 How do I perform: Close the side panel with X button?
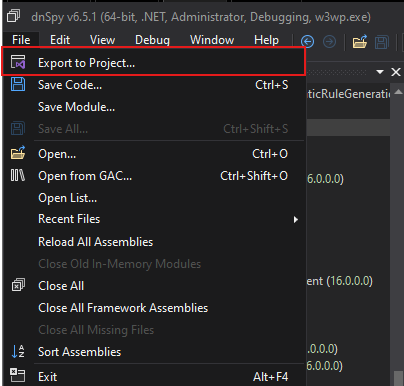tap(396, 72)
